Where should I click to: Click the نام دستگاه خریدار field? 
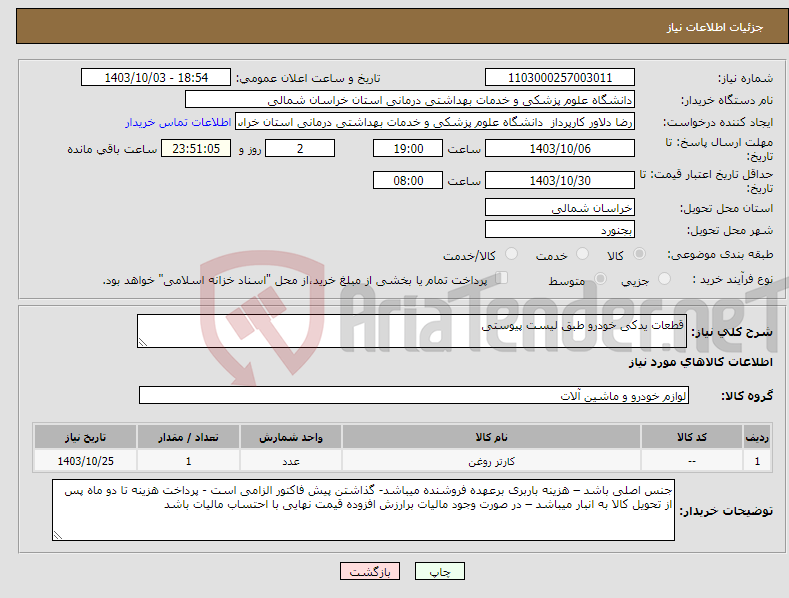pyautogui.click(x=410, y=99)
